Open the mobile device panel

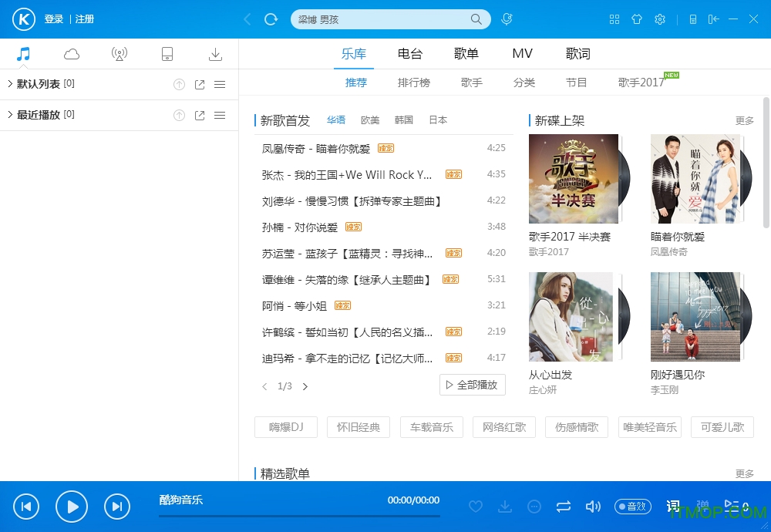(167, 54)
